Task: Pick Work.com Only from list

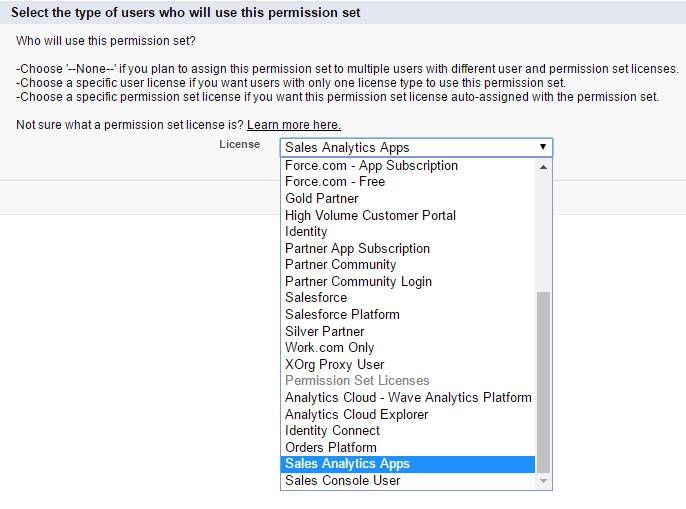Action: [x=330, y=348]
